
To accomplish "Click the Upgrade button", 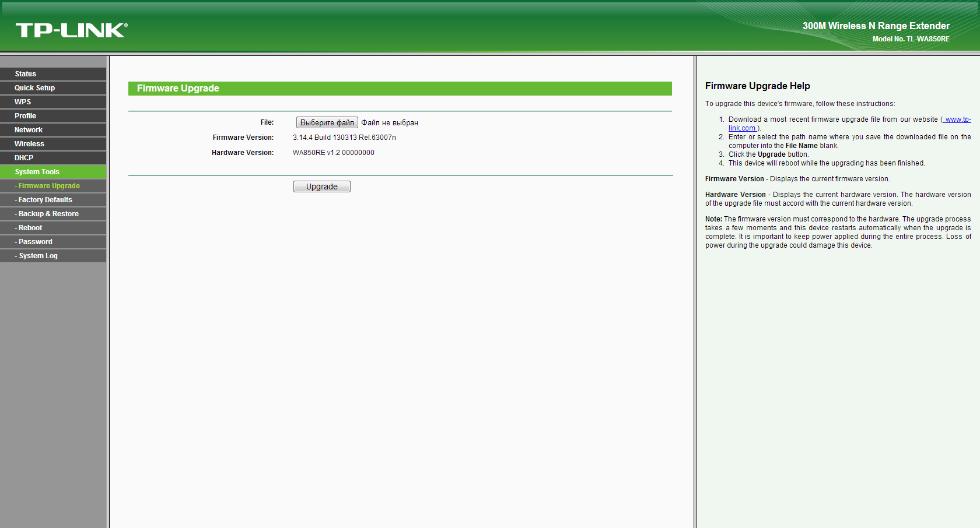I will tap(322, 186).
